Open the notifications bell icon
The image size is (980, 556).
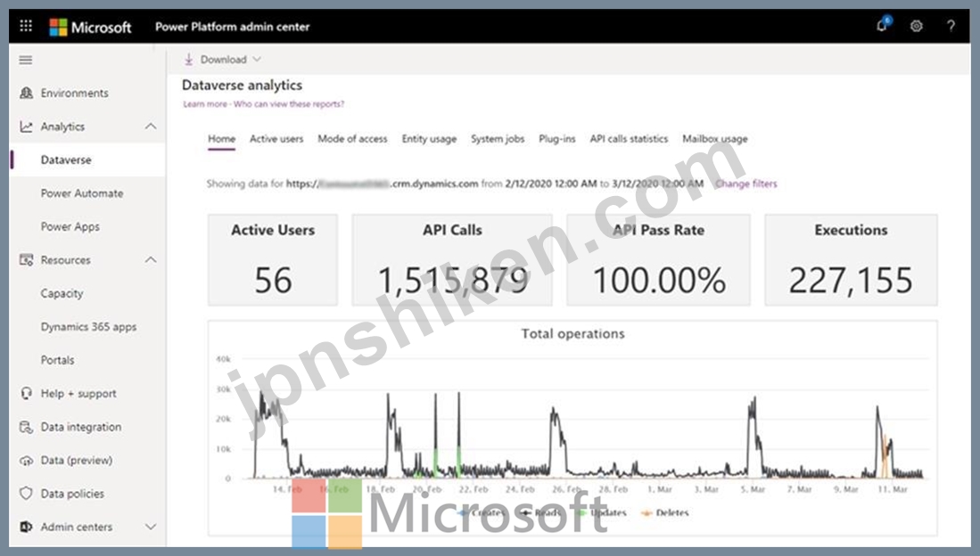click(882, 26)
